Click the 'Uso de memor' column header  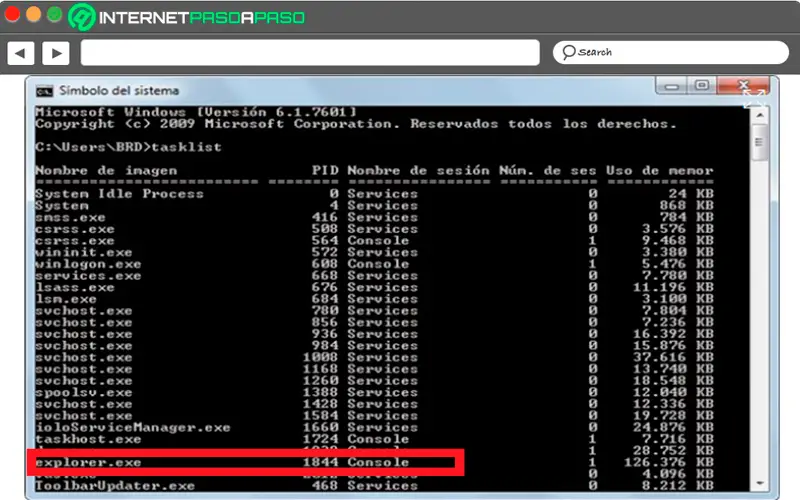click(x=659, y=170)
